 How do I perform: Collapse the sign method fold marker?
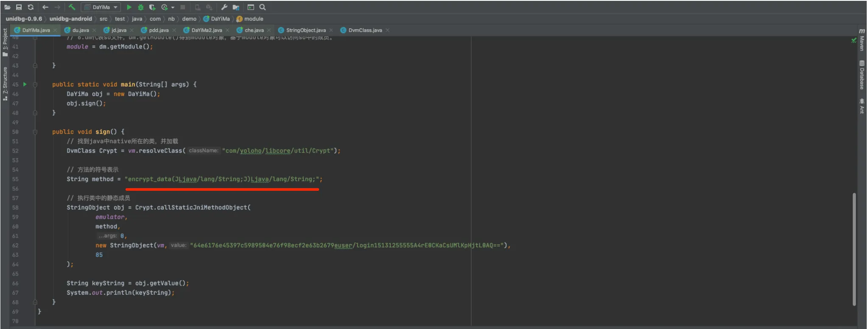35,132
